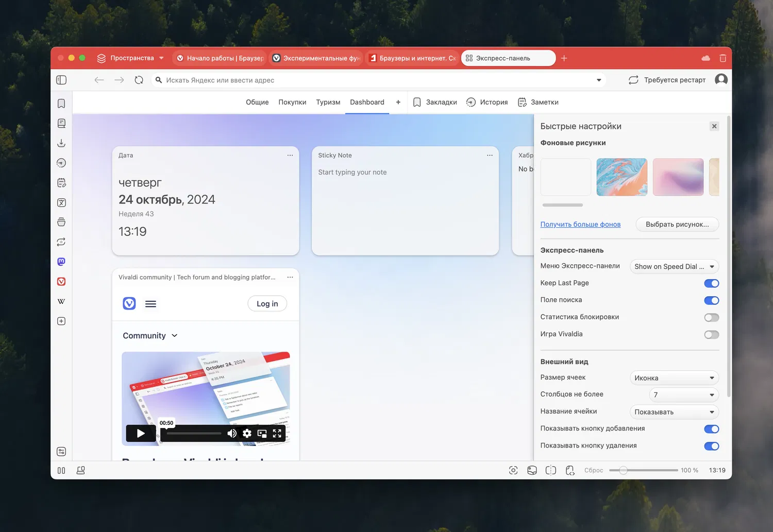Viewport: 773px width, 532px height.
Task: Open Размер ячеек dropdown
Action: click(674, 377)
